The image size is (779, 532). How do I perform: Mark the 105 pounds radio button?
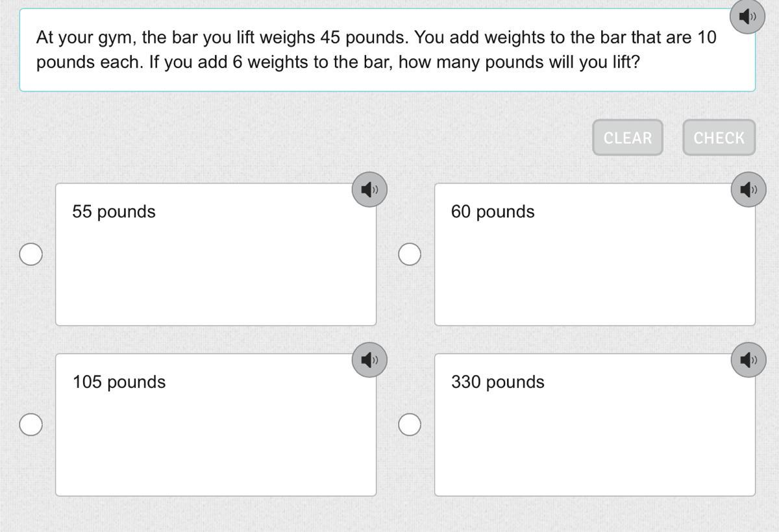(x=31, y=425)
